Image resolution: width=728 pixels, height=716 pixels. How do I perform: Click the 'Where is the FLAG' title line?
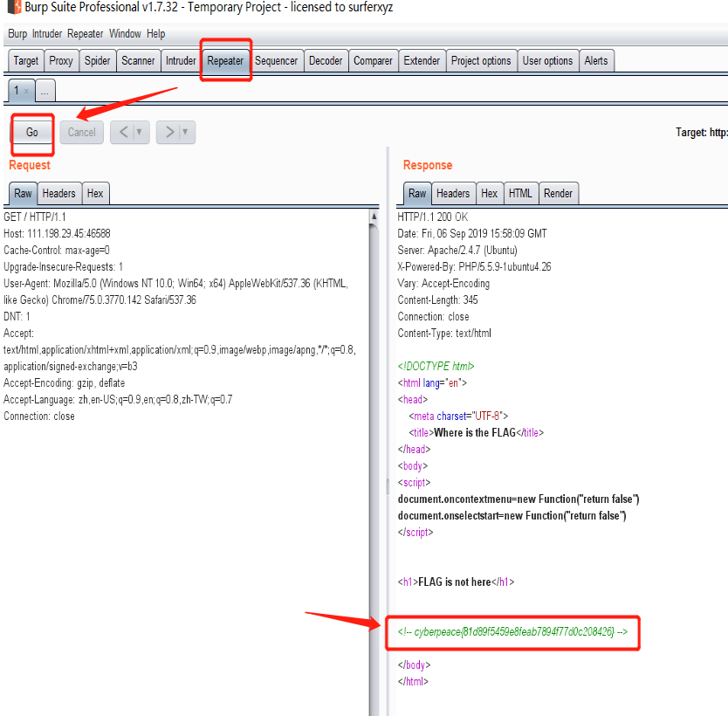476,433
